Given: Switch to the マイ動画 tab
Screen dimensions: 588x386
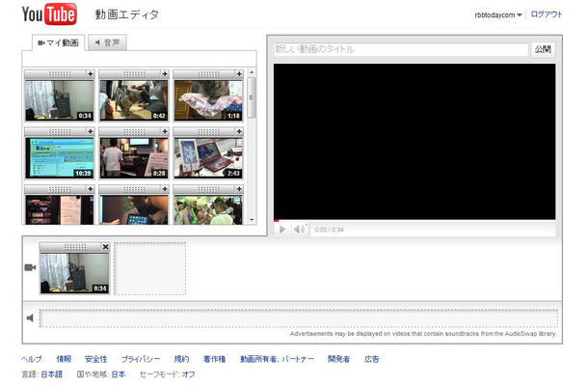Looking at the screenshot, I should pyautogui.click(x=59, y=42).
